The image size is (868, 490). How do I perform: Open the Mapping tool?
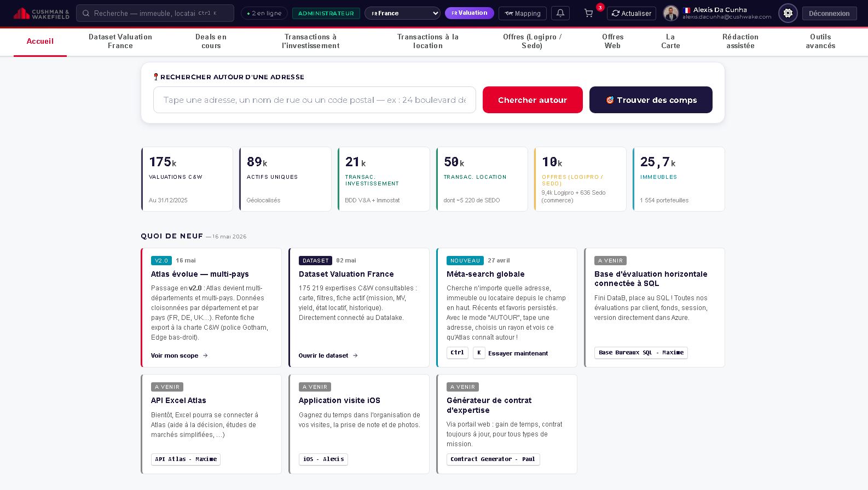pyautogui.click(x=523, y=13)
